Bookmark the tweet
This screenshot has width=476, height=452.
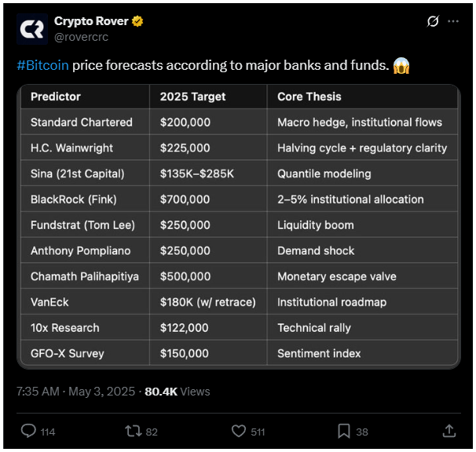344,431
